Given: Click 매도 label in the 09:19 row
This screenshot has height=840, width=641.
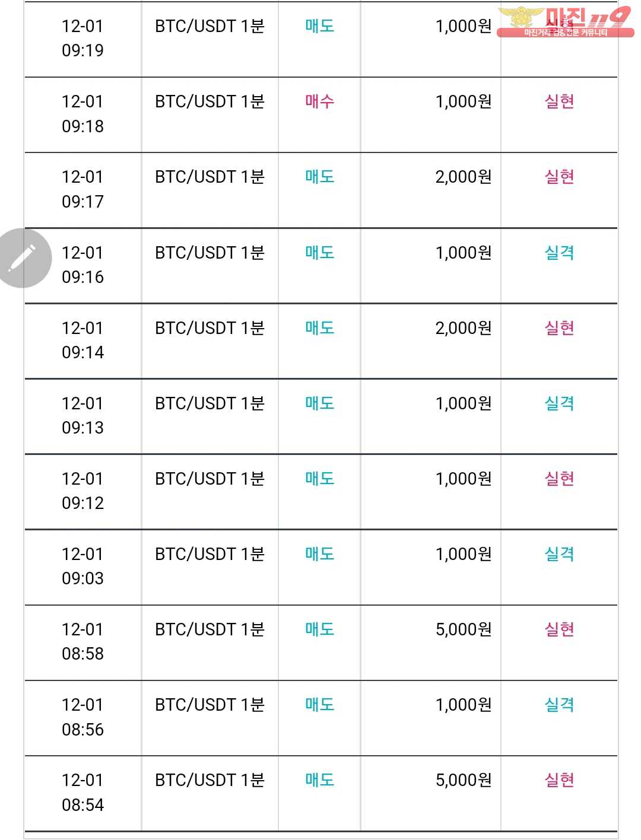Looking at the screenshot, I should pyautogui.click(x=320, y=26).
